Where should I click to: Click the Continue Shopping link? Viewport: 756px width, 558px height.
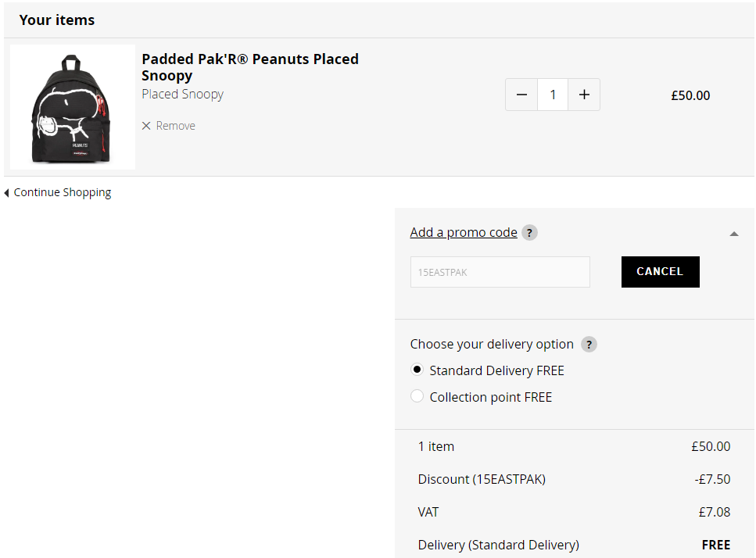63,192
